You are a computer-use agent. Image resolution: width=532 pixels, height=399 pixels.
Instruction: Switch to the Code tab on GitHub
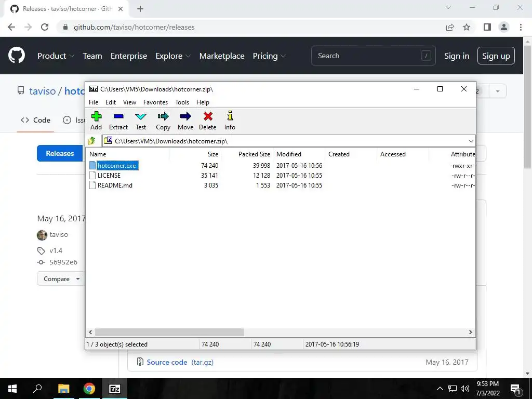tap(36, 120)
